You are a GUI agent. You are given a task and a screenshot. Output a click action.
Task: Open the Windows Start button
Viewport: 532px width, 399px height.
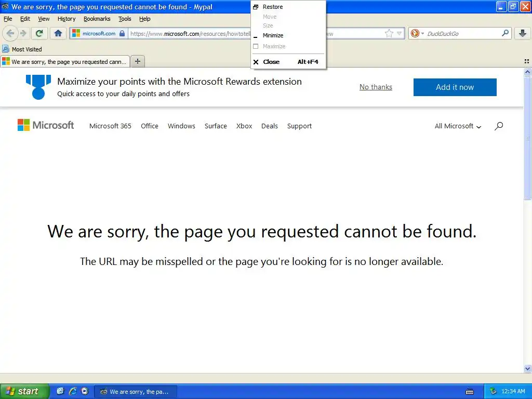pyautogui.click(x=24, y=391)
